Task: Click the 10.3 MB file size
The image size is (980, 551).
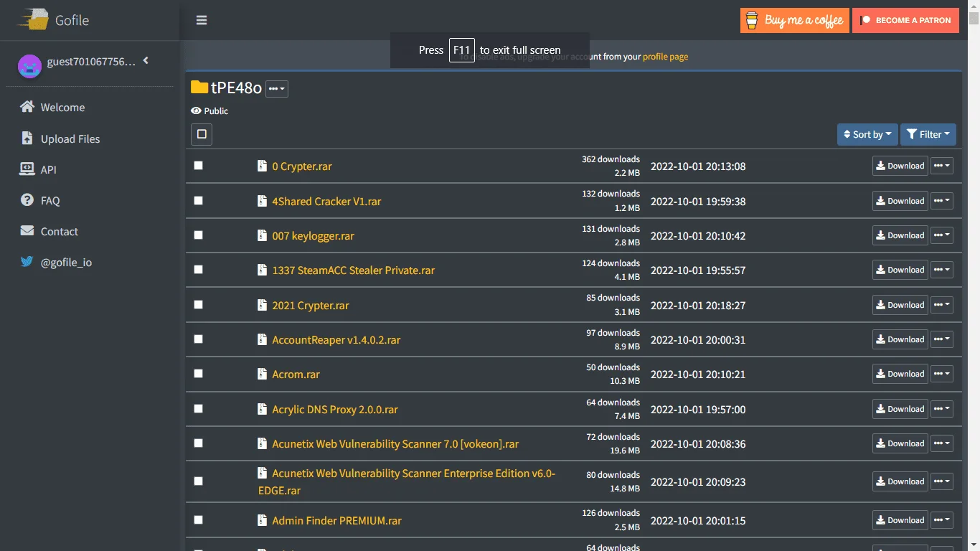Action: pos(624,381)
